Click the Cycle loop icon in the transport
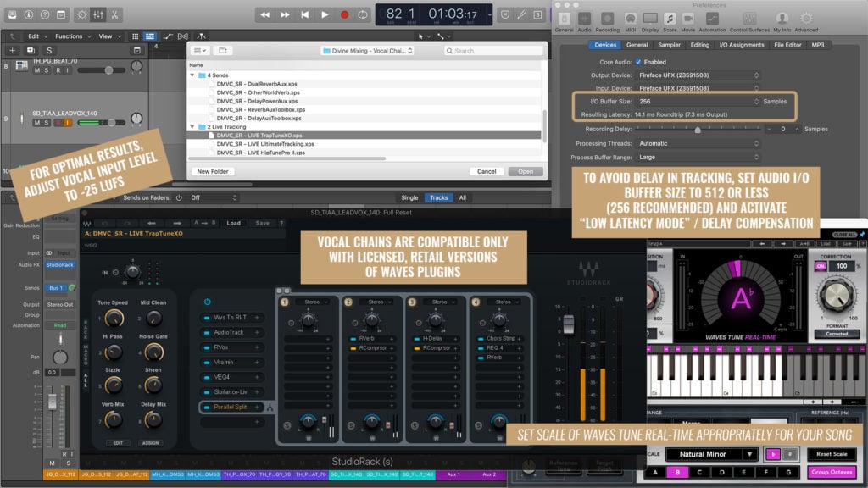 [363, 14]
